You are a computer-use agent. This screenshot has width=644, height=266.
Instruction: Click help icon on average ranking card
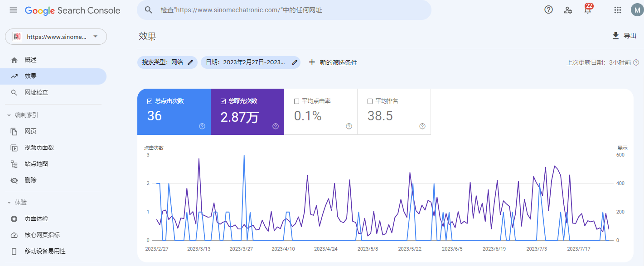tap(422, 126)
